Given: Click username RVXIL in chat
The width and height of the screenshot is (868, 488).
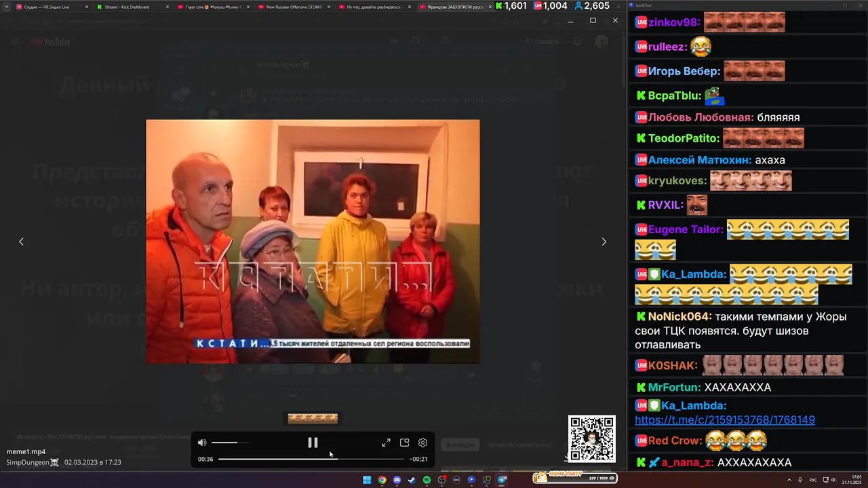Looking at the screenshot, I should [x=665, y=205].
